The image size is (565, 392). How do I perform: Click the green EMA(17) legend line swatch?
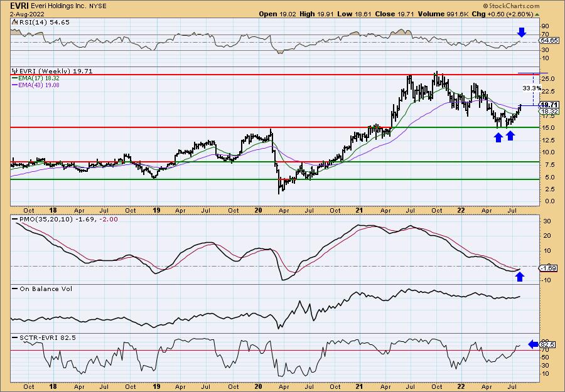click(x=15, y=78)
